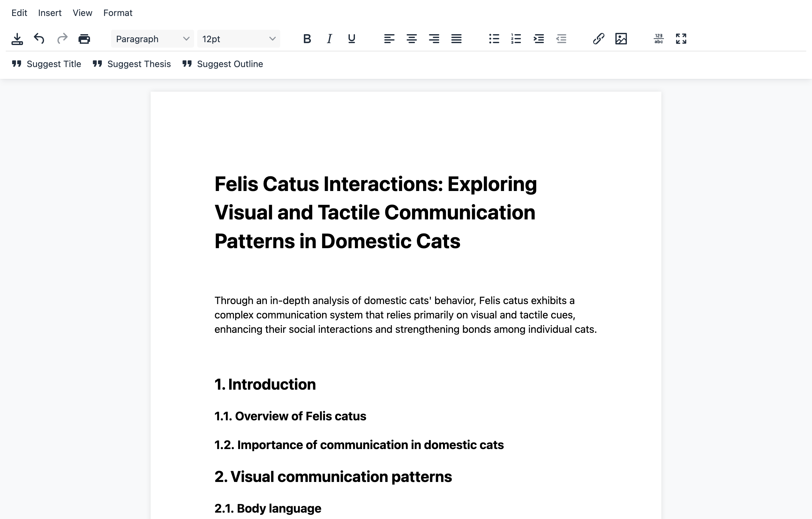The height and width of the screenshot is (519, 812).
Task: Align text to the right
Action: [434, 39]
